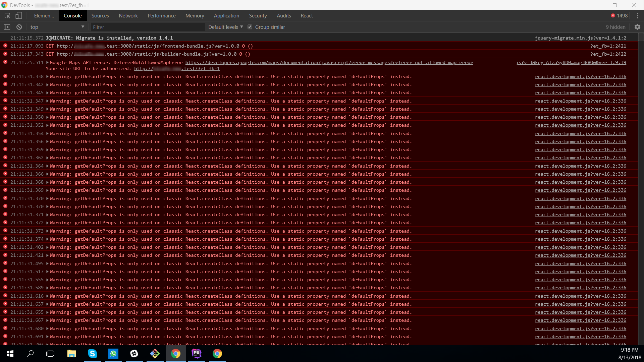Open the top JavaScript context dropdown

pyautogui.click(x=57, y=27)
